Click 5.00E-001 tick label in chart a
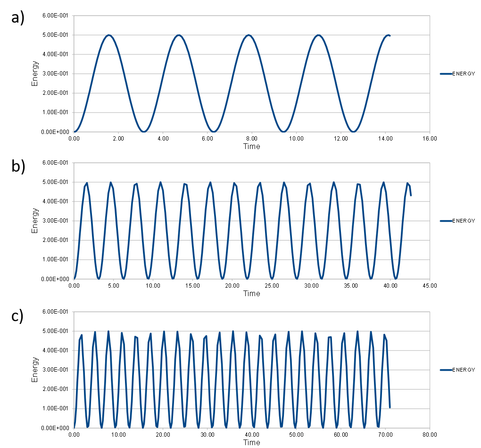This screenshot has width=481, height=448. pos(55,35)
